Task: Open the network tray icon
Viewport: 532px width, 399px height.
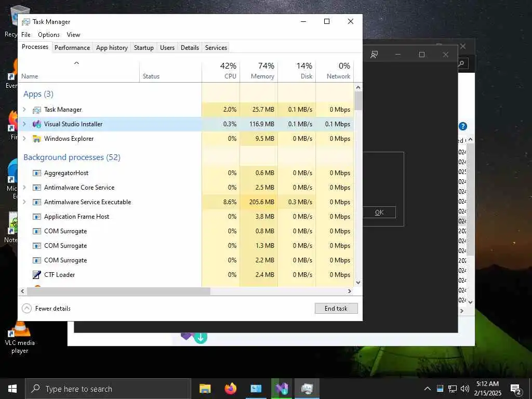Action: [x=453, y=389]
